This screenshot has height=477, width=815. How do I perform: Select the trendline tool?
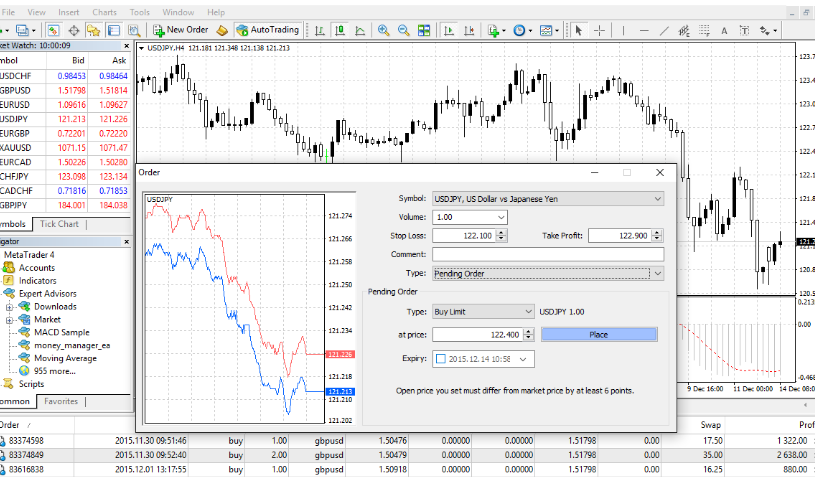click(664, 30)
